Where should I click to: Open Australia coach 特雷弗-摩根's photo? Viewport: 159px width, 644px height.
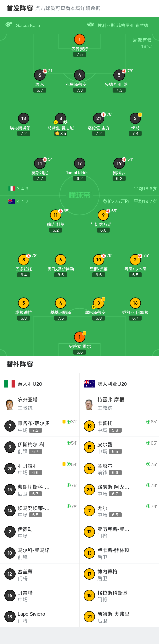(89, 404)
